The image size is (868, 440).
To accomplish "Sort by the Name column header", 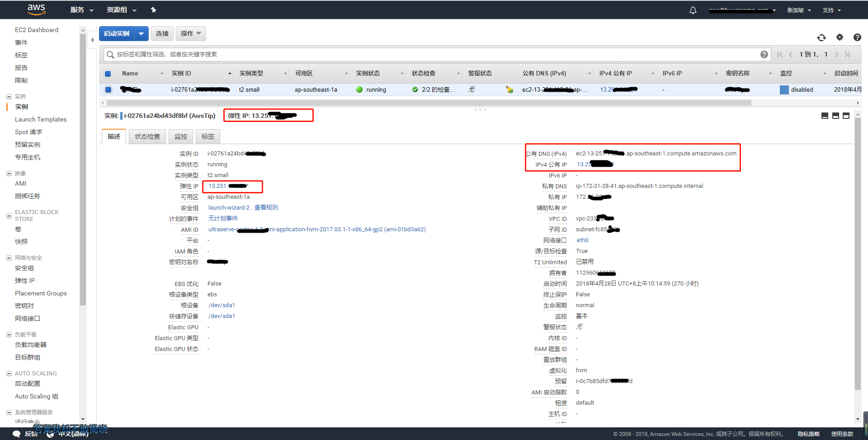I will [142, 74].
